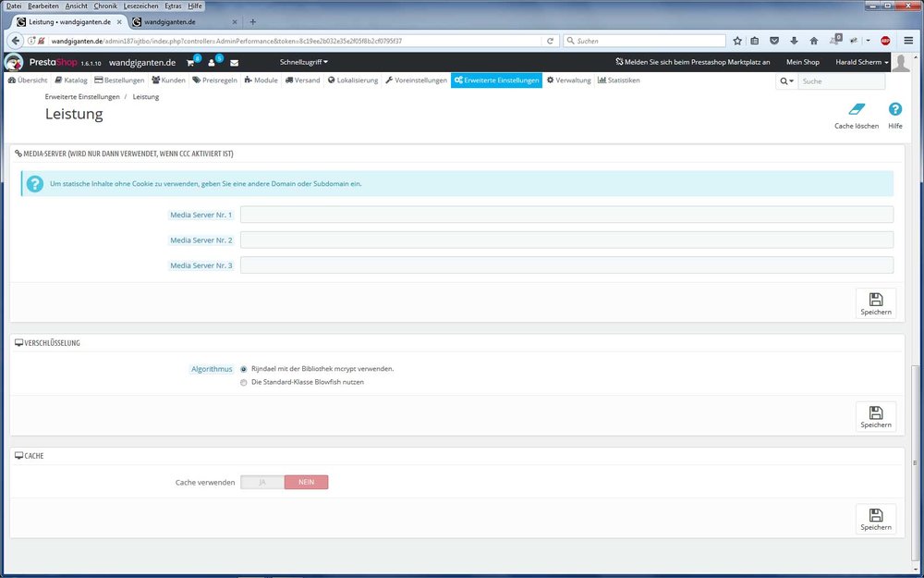Open the downloads arrow icon
This screenshot has width=924, height=578.
794,41
